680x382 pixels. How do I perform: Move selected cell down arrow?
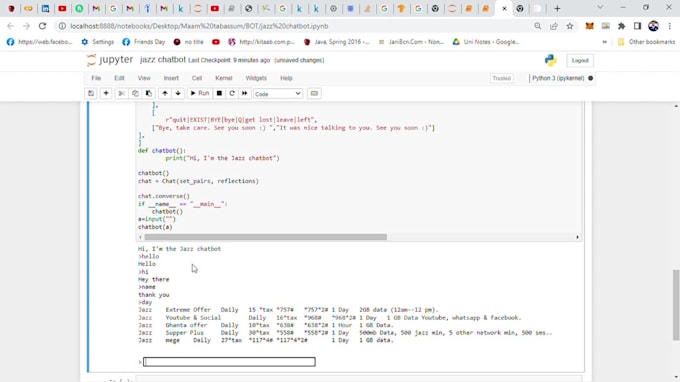click(178, 94)
